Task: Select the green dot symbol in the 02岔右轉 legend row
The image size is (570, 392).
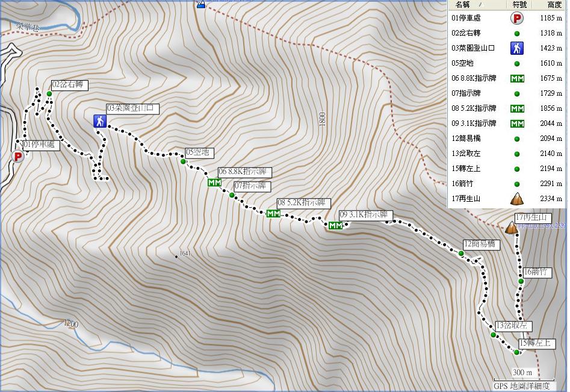Action: [517, 34]
